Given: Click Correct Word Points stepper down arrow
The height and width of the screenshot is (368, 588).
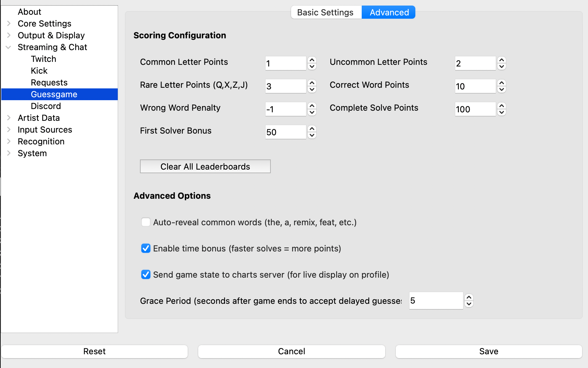Looking at the screenshot, I should pos(502,89).
